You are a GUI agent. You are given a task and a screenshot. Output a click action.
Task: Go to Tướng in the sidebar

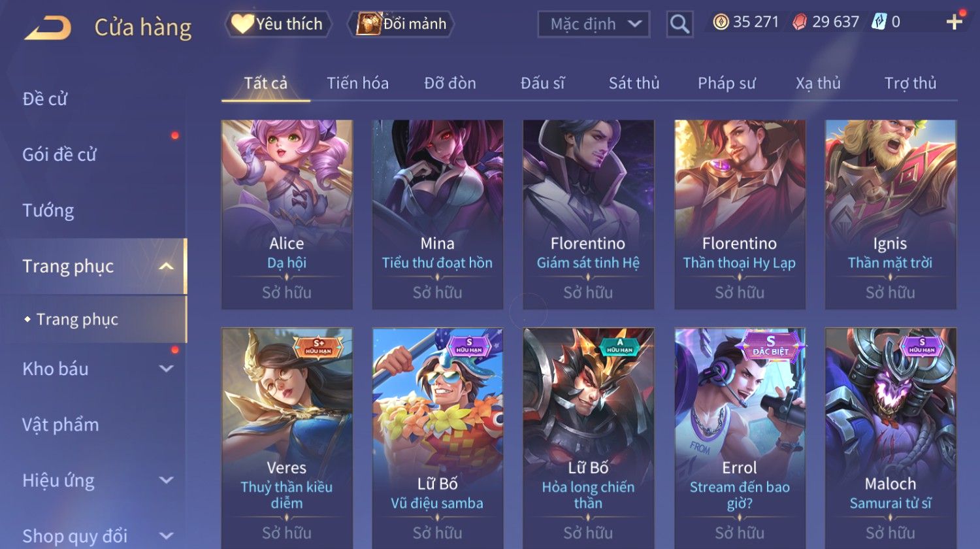tap(48, 210)
